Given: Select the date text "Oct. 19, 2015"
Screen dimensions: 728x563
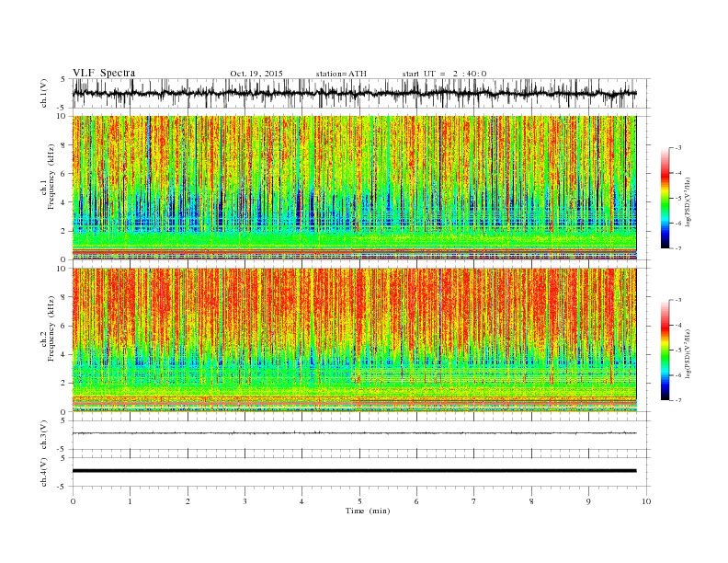Looking at the screenshot, I should point(256,74).
